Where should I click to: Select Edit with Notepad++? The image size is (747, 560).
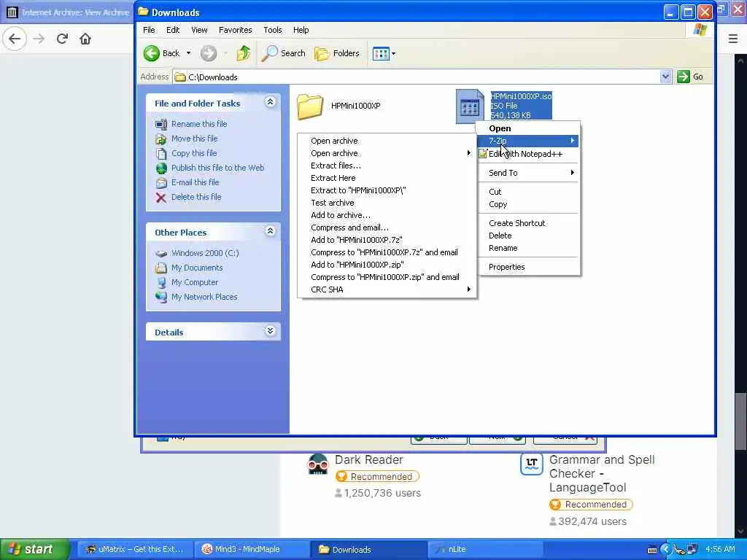click(530, 154)
